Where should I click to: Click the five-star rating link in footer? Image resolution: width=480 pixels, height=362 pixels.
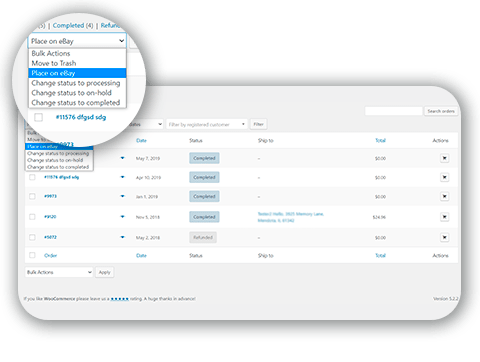coord(120,299)
